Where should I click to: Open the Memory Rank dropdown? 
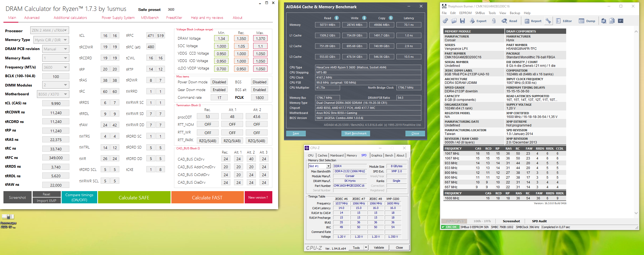click(56, 58)
